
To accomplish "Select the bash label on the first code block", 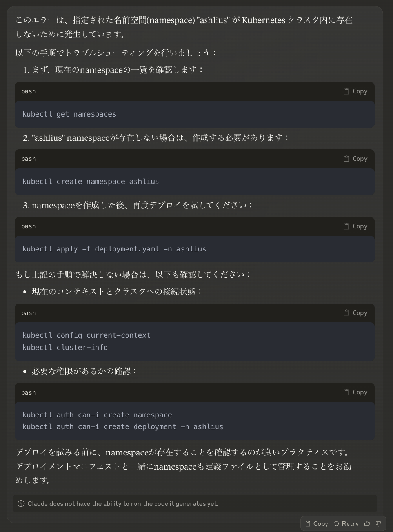I will (28, 91).
